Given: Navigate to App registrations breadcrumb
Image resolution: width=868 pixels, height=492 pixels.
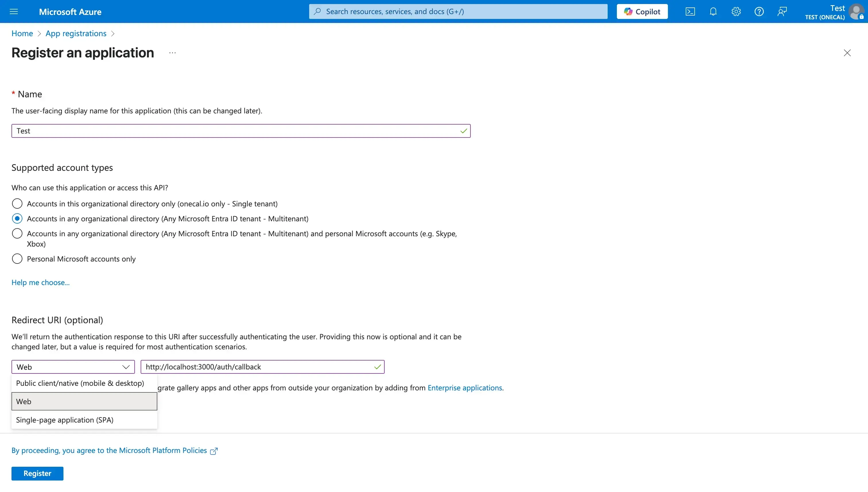Looking at the screenshot, I should [x=76, y=33].
